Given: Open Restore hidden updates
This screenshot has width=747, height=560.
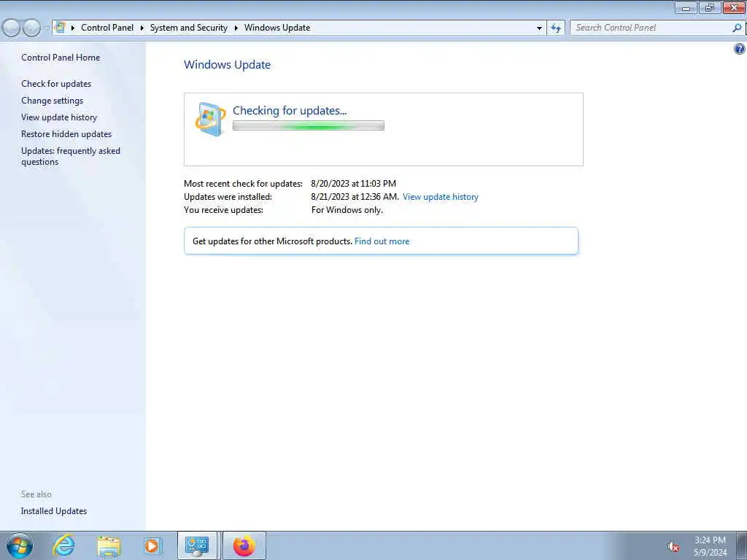Looking at the screenshot, I should pyautogui.click(x=66, y=134).
